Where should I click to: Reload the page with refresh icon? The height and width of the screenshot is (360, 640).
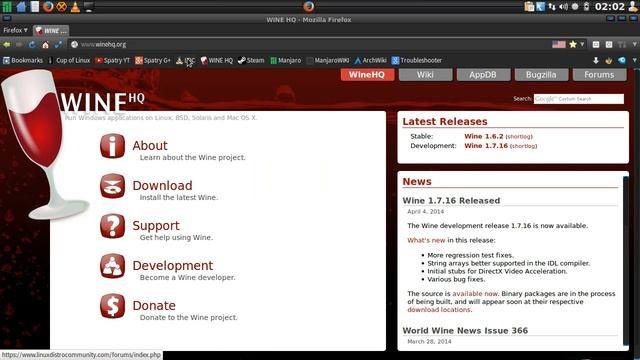(32, 44)
